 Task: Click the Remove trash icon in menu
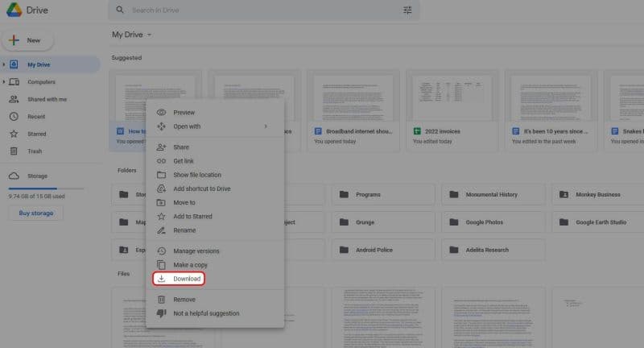point(161,300)
